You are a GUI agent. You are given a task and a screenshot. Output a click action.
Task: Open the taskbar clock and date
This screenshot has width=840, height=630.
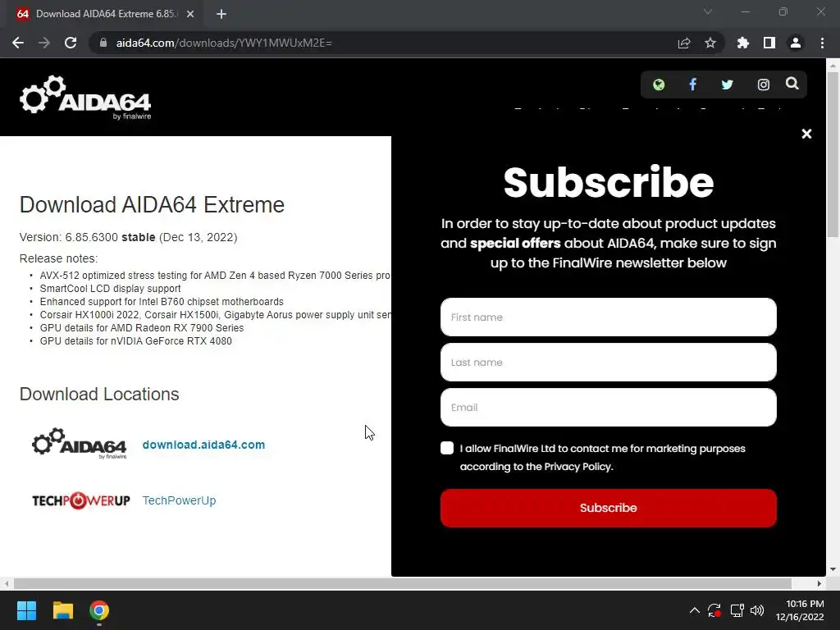coord(800,610)
